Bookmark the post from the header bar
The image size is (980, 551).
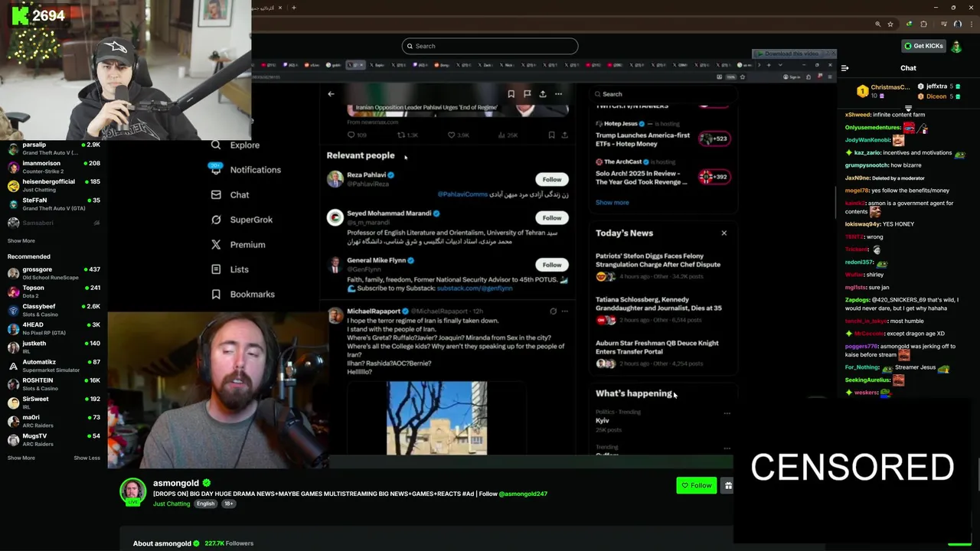(x=511, y=94)
